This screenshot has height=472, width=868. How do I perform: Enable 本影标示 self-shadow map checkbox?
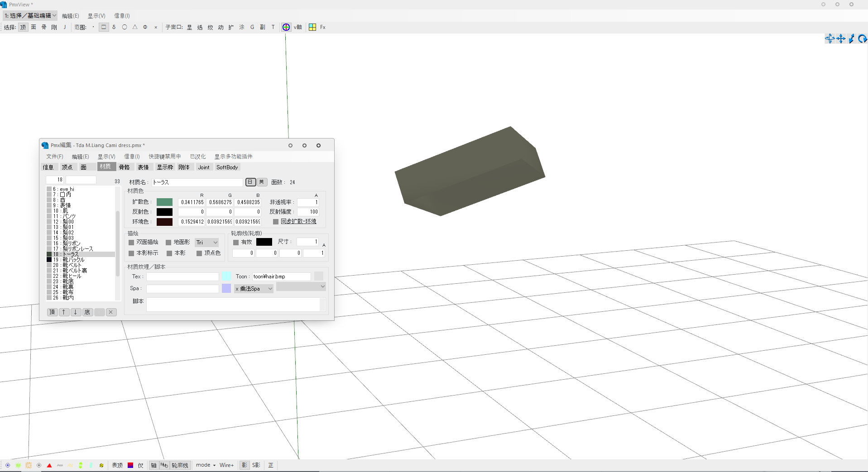coord(131,253)
